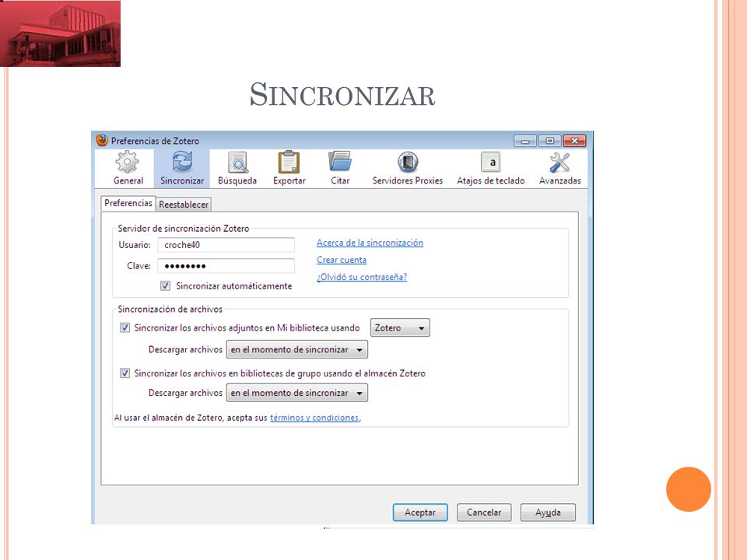This screenshot has height=560, width=747.
Task: Maximize the Preferencias de Zotero window
Action: click(550, 141)
